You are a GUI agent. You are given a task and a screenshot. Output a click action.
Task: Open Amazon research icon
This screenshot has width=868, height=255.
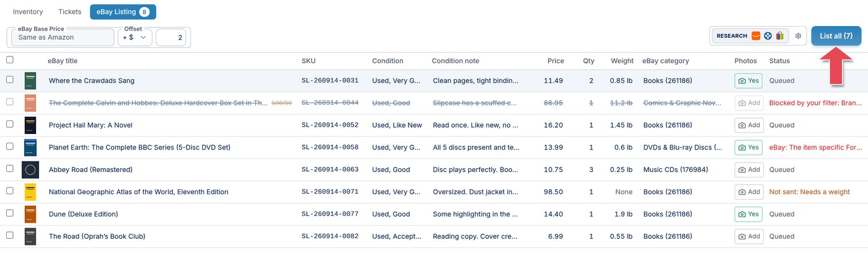pos(756,36)
